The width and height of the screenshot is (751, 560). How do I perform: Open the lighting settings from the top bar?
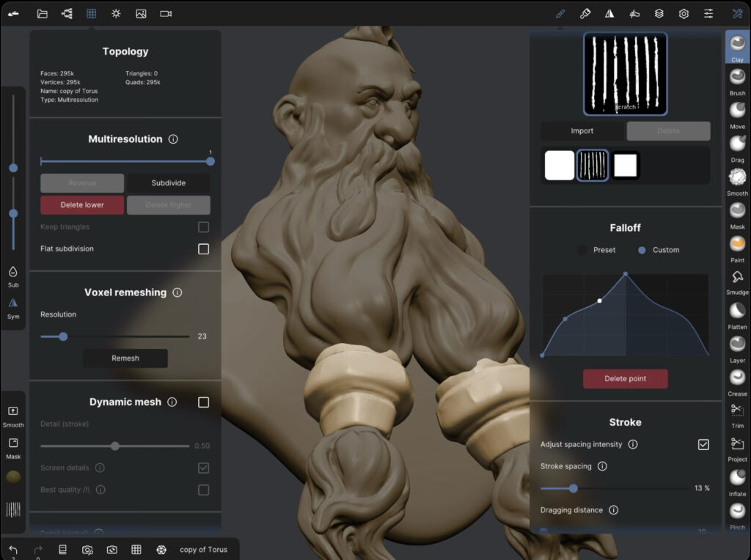pos(115,12)
